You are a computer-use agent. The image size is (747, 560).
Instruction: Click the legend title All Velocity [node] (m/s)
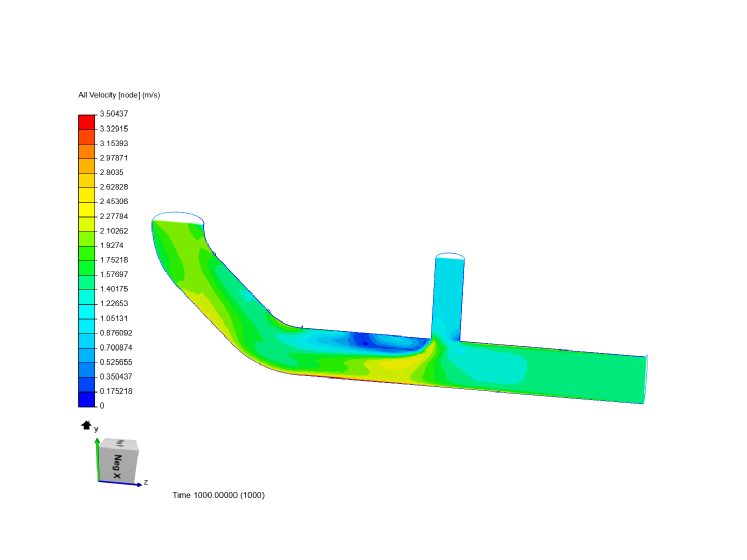(119, 95)
